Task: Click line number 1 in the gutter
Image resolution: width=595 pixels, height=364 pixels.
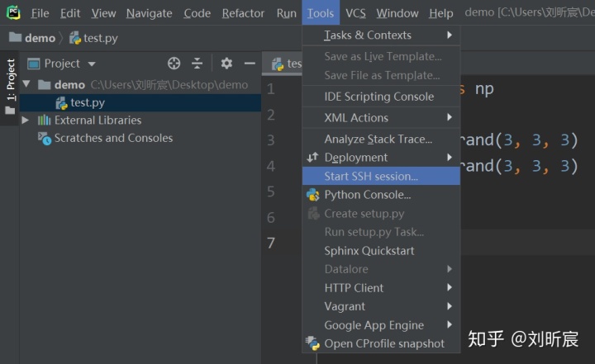Action: coord(270,88)
